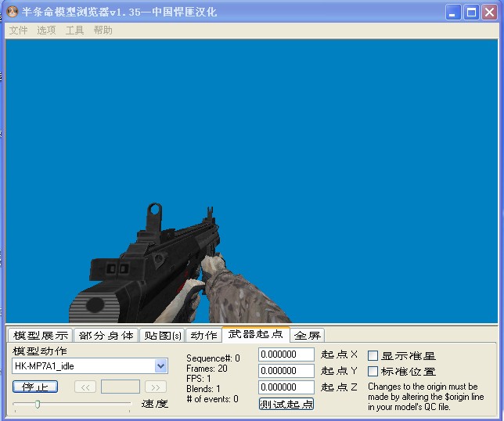Switch to the 全屏 tab

(308, 336)
